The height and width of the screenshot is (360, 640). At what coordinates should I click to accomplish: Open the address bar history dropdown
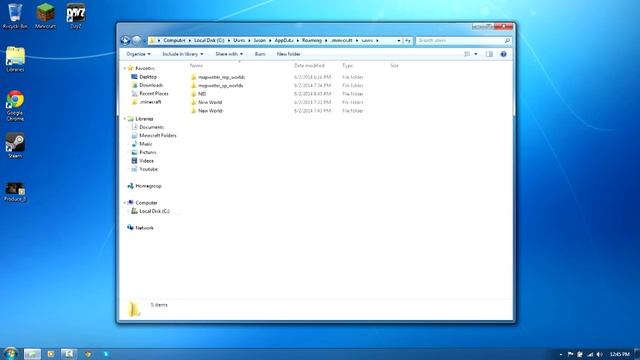pos(399,40)
